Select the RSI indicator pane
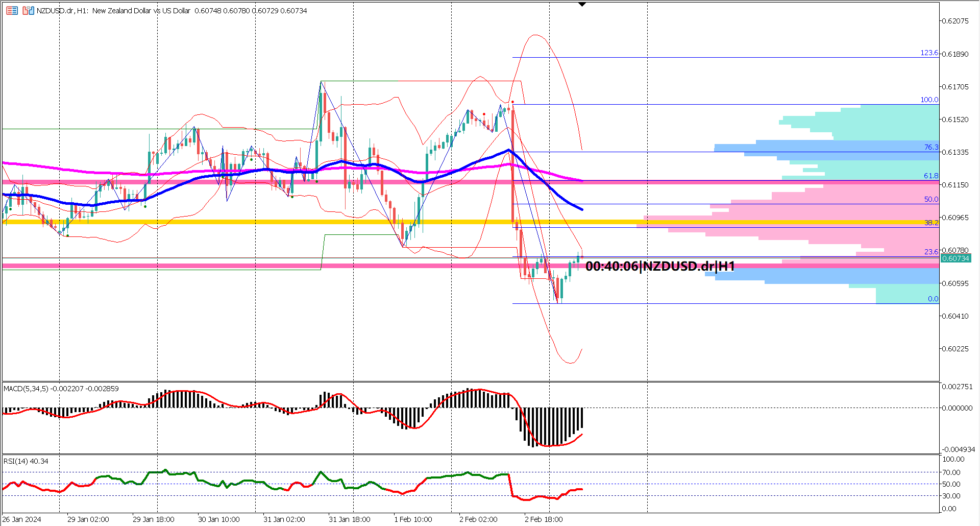This screenshot has width=980, height=526. [x=306, y=485]
